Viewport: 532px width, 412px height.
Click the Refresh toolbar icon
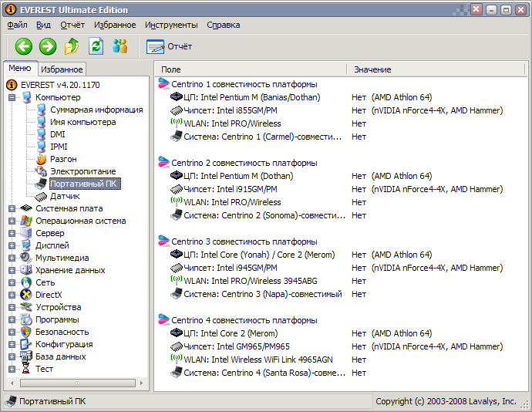[96, 46]
